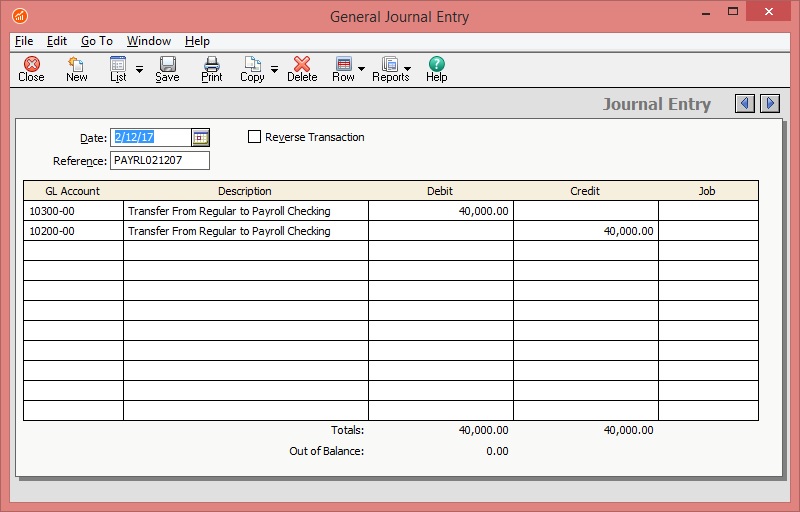Print the journal entry
The height and width of the screenshot is (512, 800).
[212, 69]
